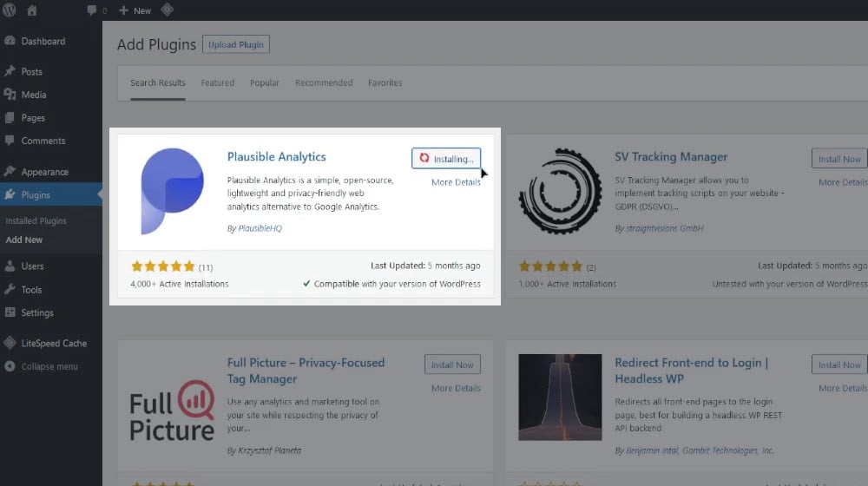Switch to Recommended tab
This screenshot has height=486, width=868.
pos(324,82)
